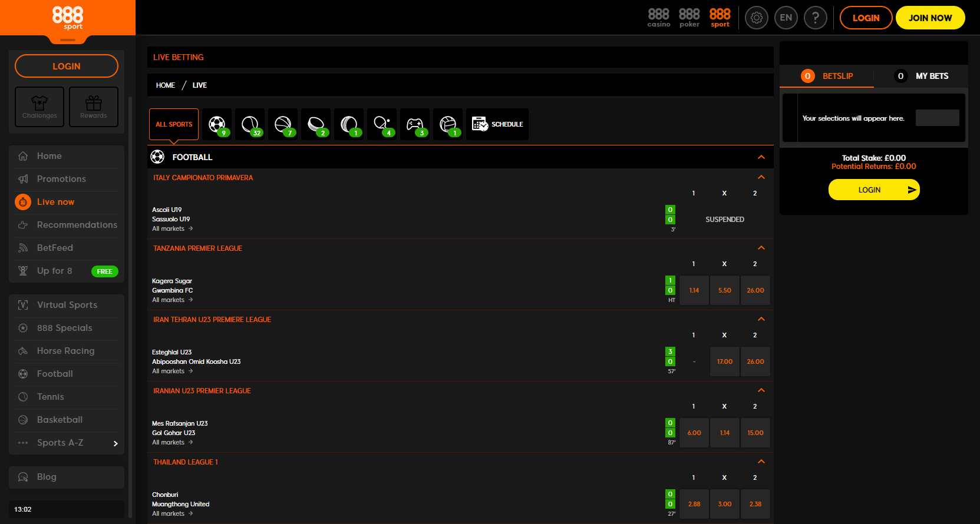
Task: Go to 888 poker
Action: 689,18
